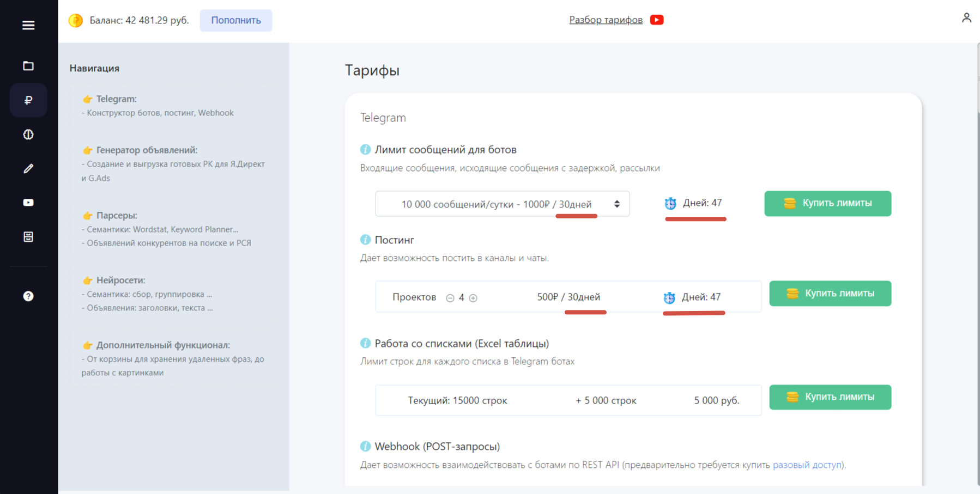
Task: Open the user profile icon
Action: pos(966,18)
